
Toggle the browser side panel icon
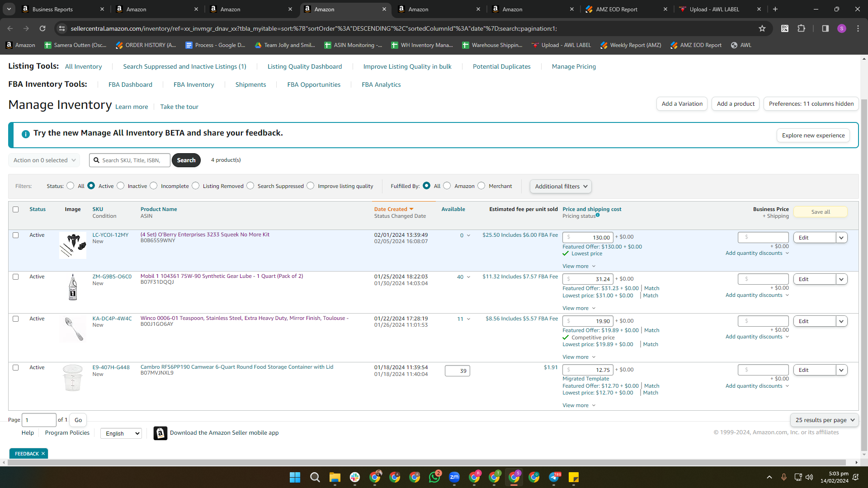pos(826,28)
